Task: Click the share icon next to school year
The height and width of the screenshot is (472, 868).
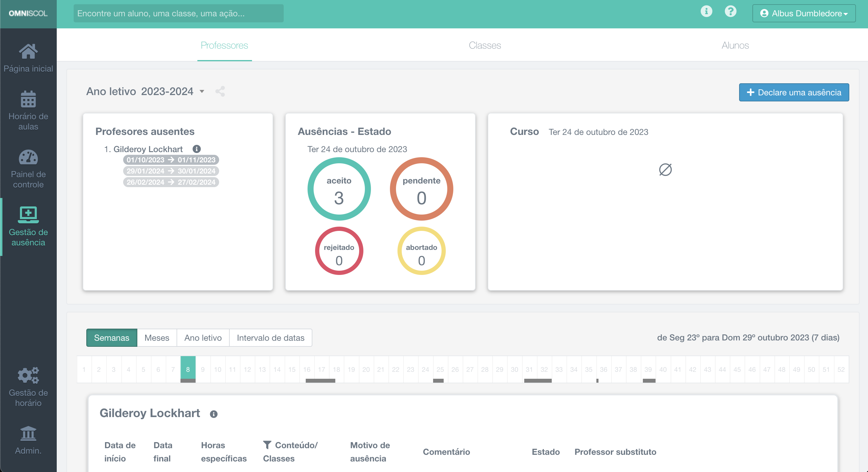Action: (x=220, y=91)
